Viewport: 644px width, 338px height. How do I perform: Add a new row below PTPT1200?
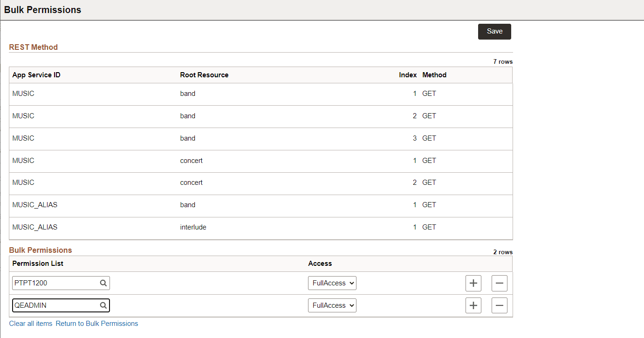click(473, 283)
